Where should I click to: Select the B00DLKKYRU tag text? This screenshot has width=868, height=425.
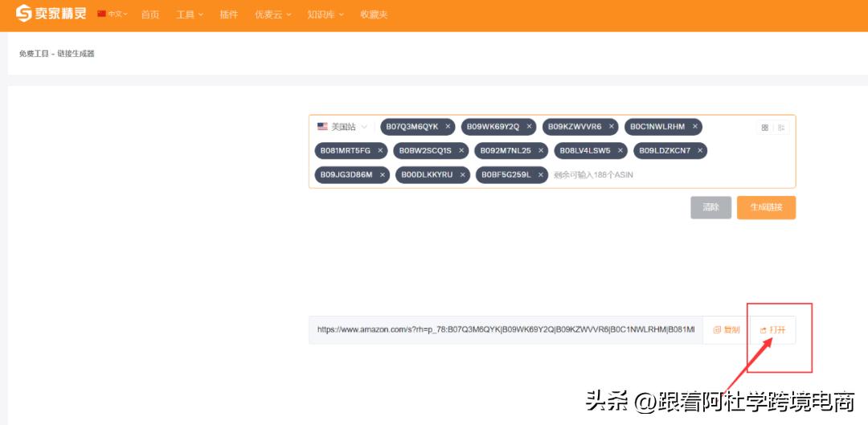pos(427,175)
